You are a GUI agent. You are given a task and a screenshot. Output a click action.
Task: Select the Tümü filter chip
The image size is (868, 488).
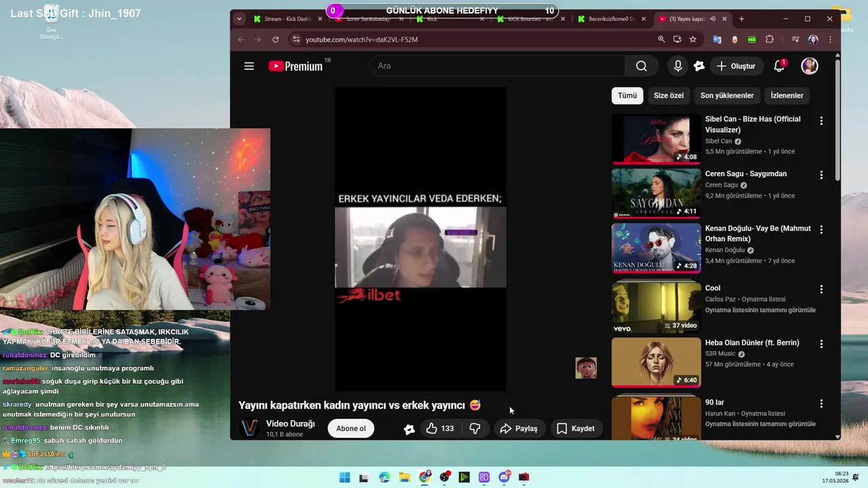point(627,96)
